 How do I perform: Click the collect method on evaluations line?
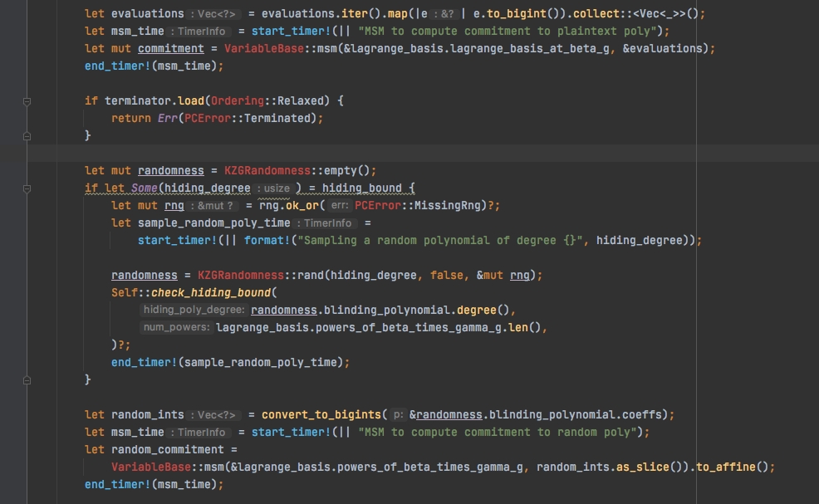tap(596, 13)
